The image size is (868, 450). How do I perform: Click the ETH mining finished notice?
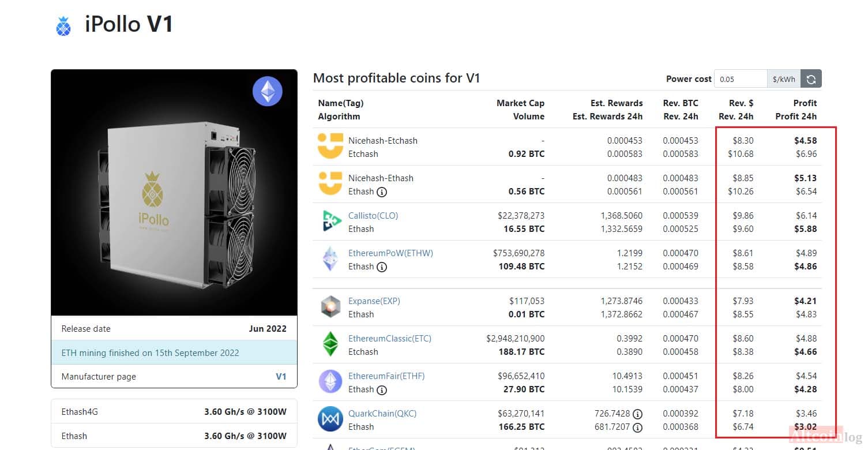pyautogui.click(x=174, y=352)
